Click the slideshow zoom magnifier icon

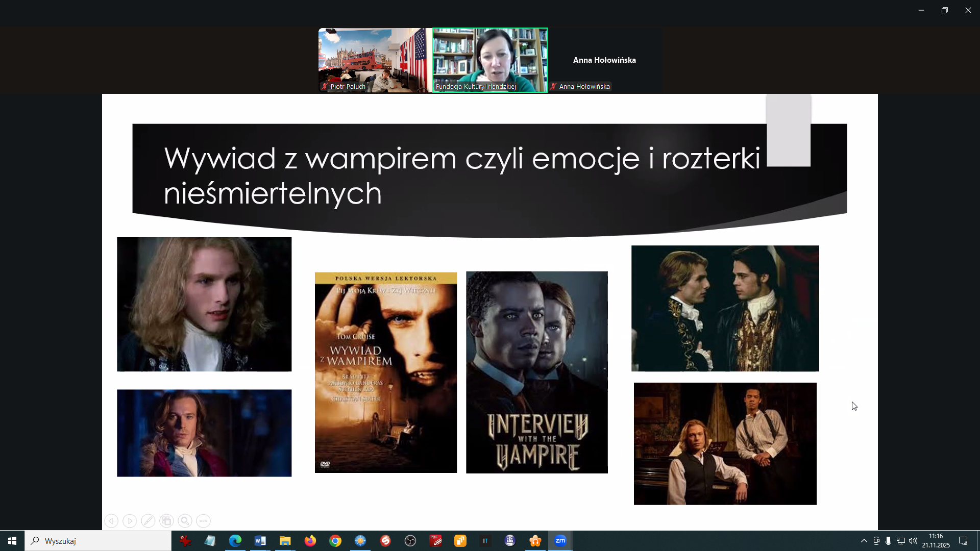coord(185,521)
